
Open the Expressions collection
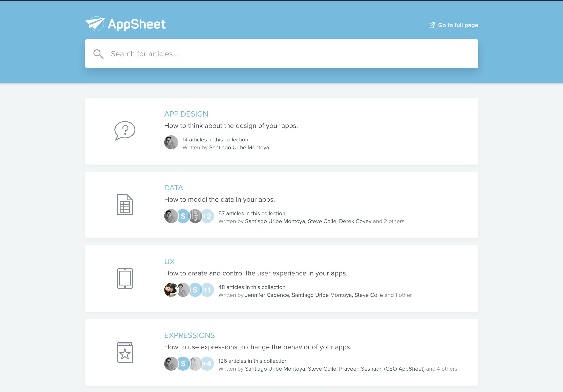[190, 335]
